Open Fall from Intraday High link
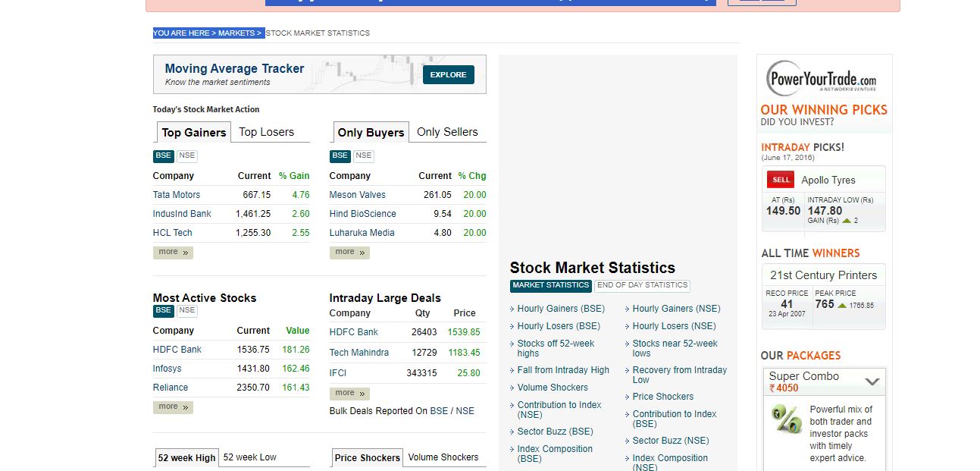This screenshot has height=471, width=980. [x=563, y=370]
